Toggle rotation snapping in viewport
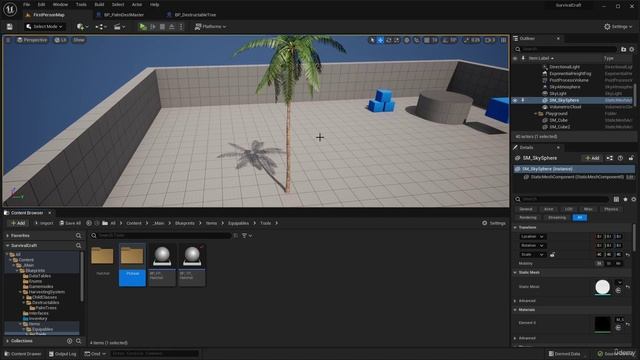This screenshot has width=640, height=360. pos(445,40)
